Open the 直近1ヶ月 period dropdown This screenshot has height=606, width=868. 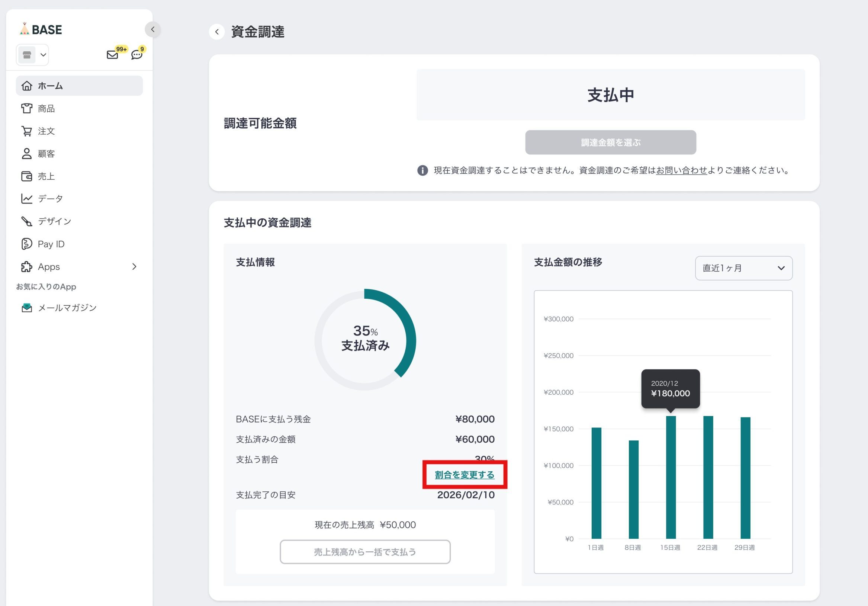tap(743, 268)
